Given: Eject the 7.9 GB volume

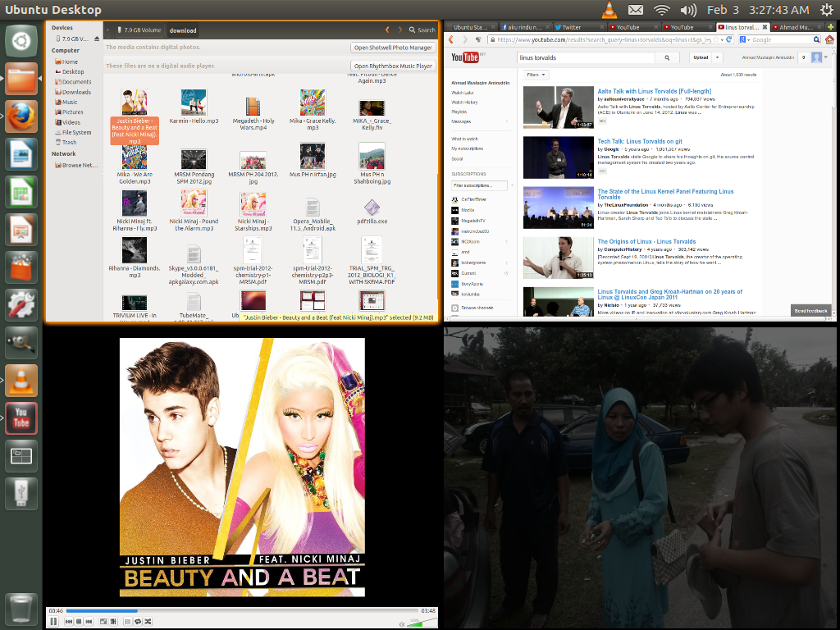Looking at the screenshot, I should coord(97,39).
